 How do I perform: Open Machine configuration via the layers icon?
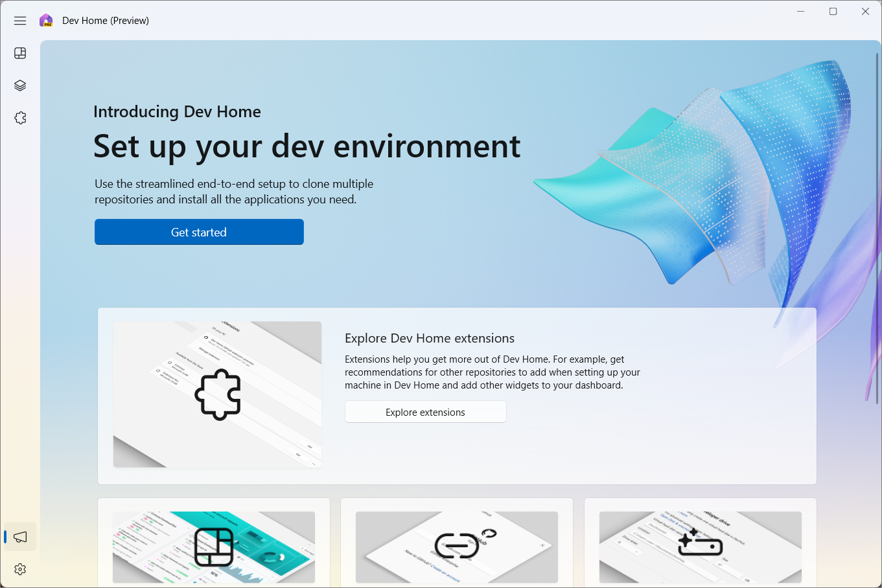(19, 85)
